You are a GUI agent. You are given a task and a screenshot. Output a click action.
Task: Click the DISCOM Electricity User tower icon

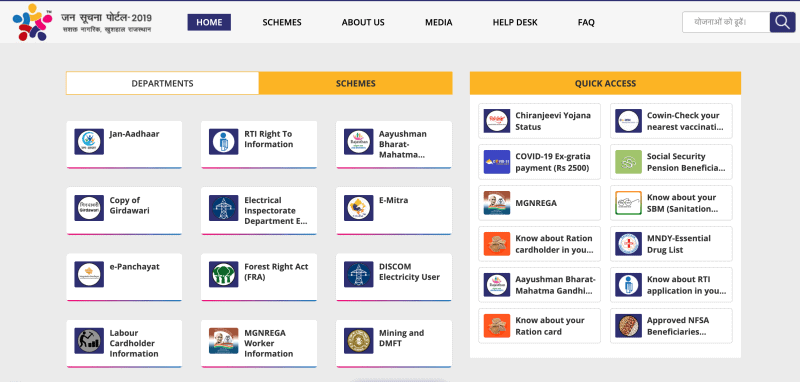coord(359,274)
